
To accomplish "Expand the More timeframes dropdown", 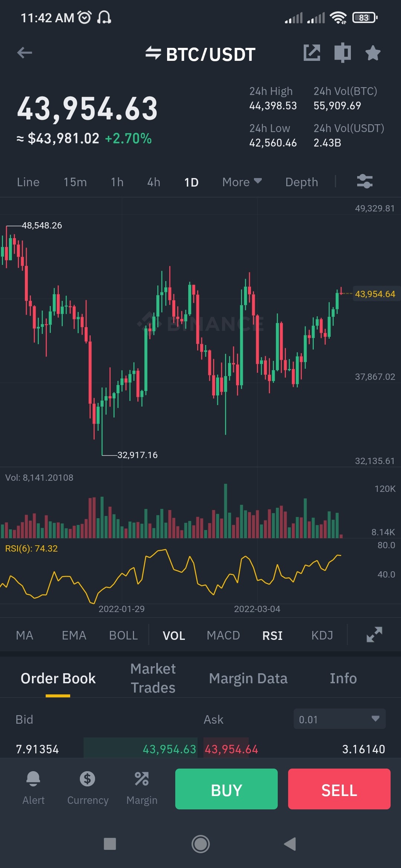I will pos(242,182).
